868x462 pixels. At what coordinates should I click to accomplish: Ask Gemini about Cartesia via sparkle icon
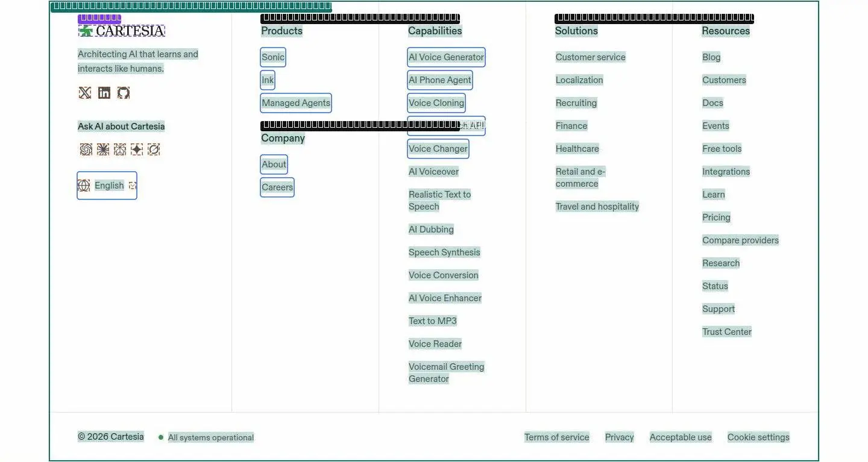point(137,149)
